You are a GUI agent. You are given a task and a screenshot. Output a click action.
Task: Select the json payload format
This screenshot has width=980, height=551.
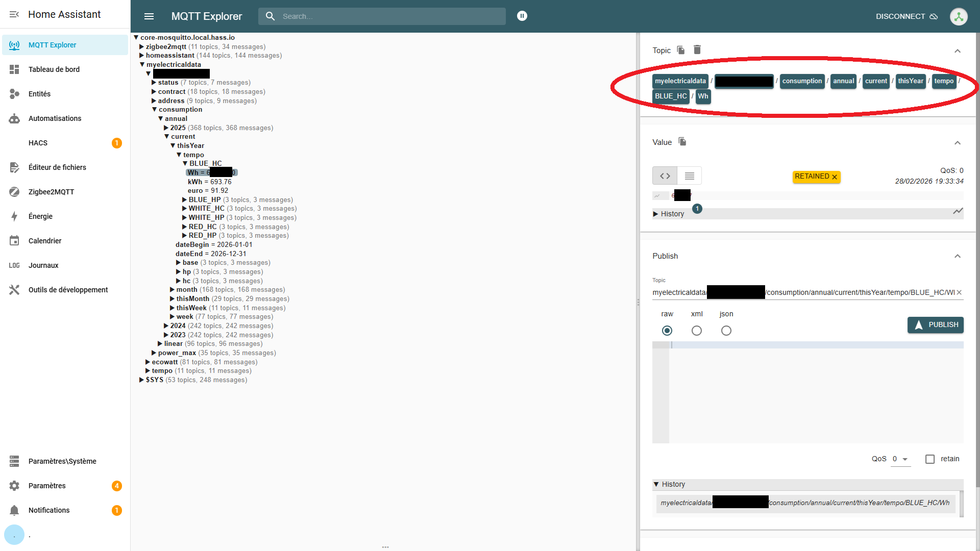click(726, 331)
